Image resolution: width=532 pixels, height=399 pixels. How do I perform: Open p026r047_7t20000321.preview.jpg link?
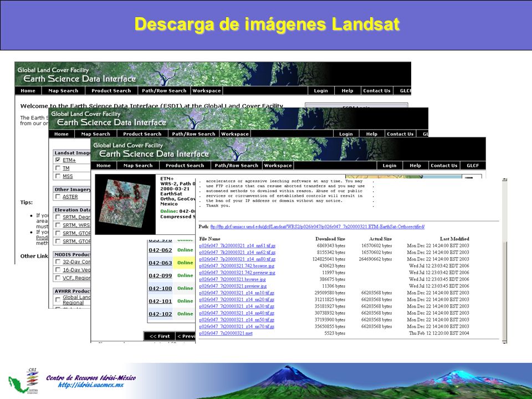point(233,287)
